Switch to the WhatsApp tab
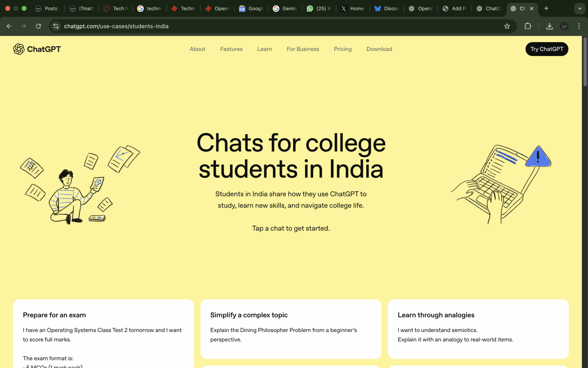The height and width of the screenshot is (368, 588). [x=319, y=8]
